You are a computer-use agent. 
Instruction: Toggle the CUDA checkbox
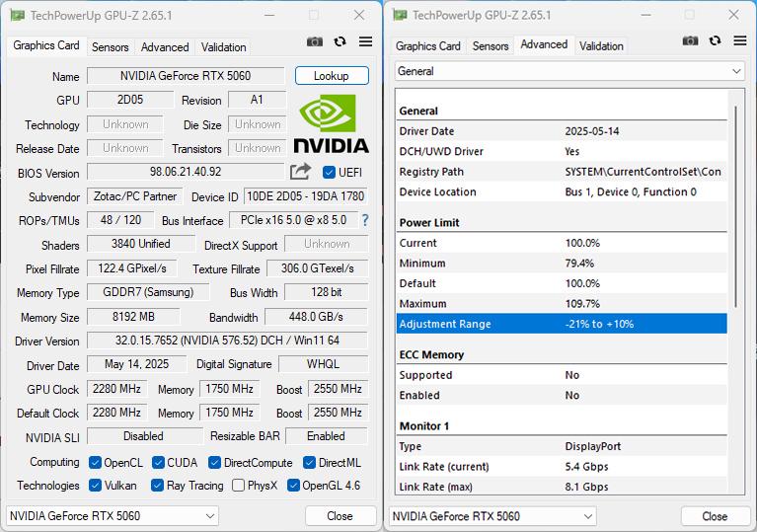point(158,463)
